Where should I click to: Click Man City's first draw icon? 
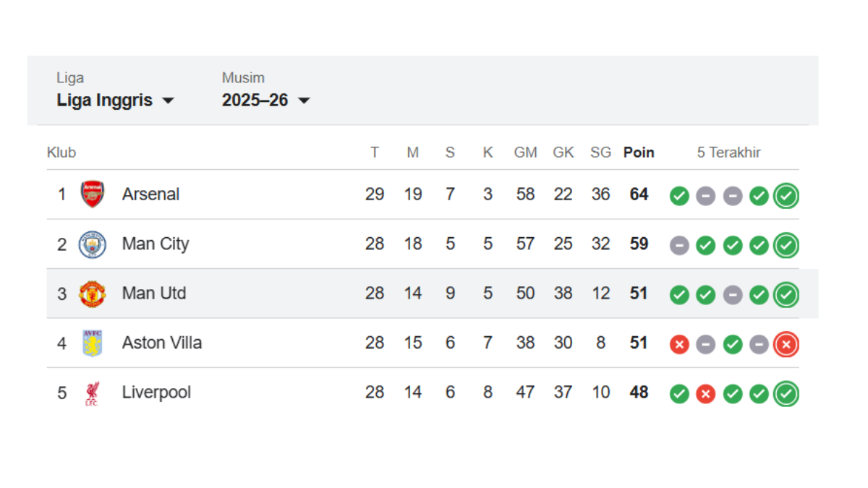(679, 246)
